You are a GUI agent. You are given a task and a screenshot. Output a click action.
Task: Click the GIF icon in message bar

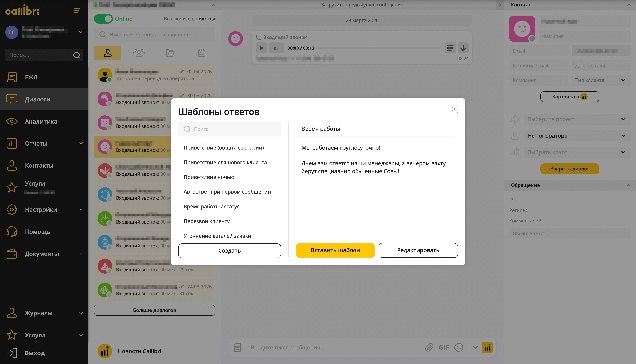coord(444,347)
